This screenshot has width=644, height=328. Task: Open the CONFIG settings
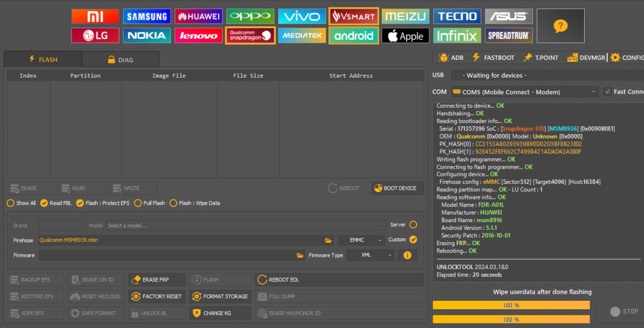point(627,57)
